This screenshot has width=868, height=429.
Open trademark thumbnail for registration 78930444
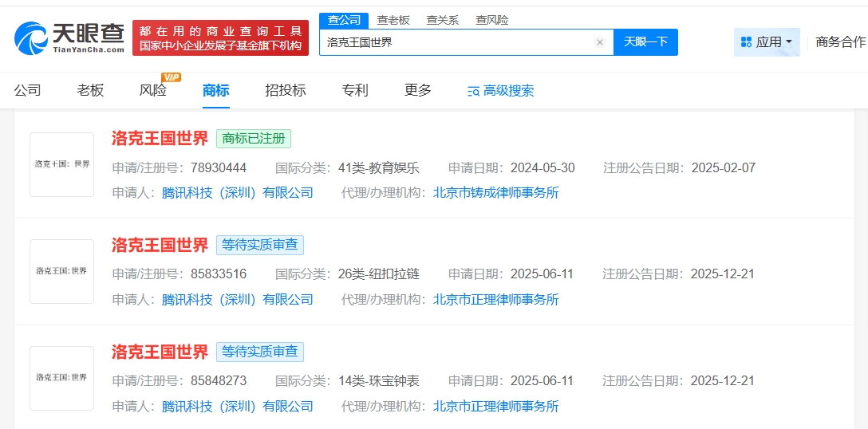click(62, 164)
